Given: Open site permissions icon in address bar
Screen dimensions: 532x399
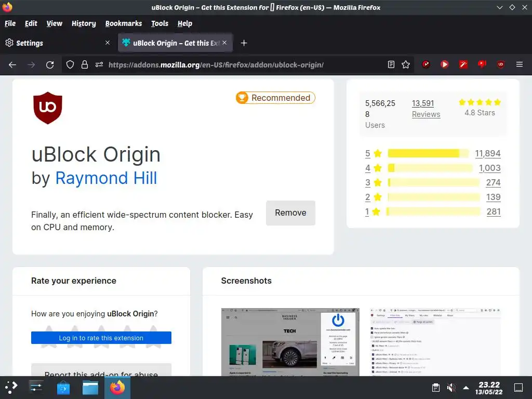Looking at the screenshot, I should [x=99, y=64].
